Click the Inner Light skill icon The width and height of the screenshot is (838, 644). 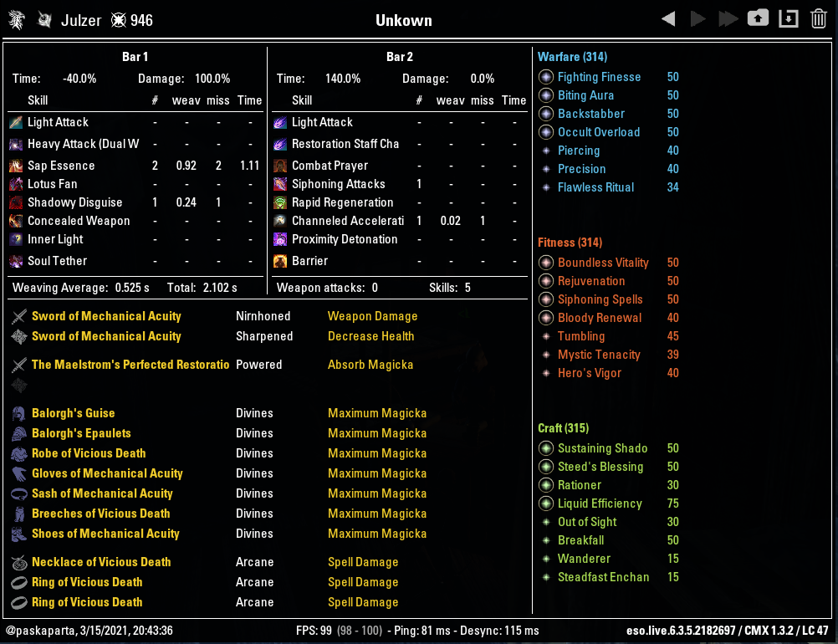pos(16,239)
